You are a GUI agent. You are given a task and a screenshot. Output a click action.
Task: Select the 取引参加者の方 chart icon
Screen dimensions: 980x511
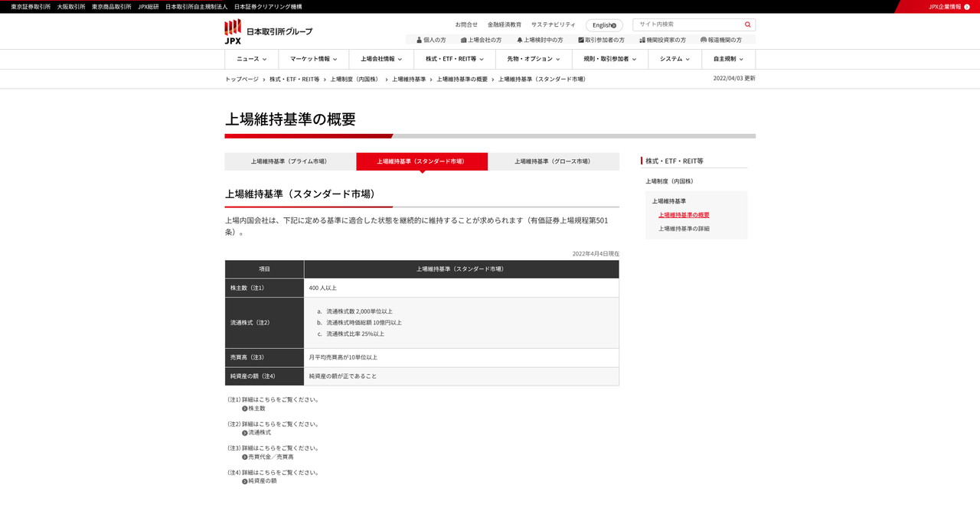click(580, 39)
